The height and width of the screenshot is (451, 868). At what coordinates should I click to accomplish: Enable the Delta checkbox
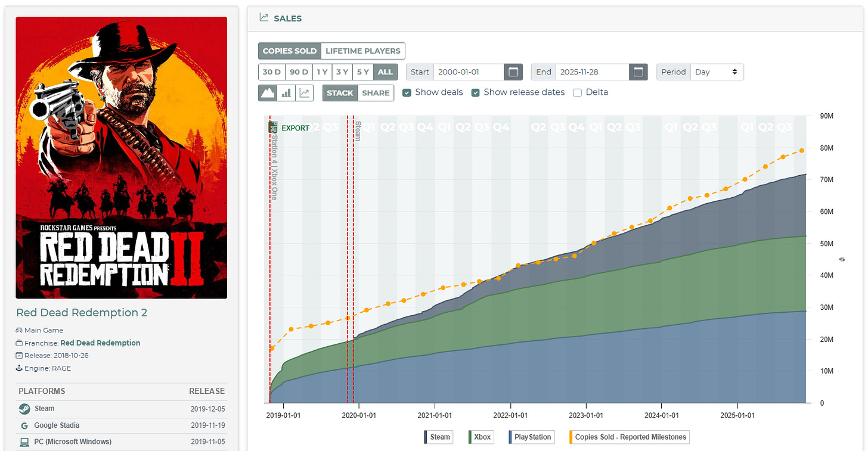click(577, 92)
